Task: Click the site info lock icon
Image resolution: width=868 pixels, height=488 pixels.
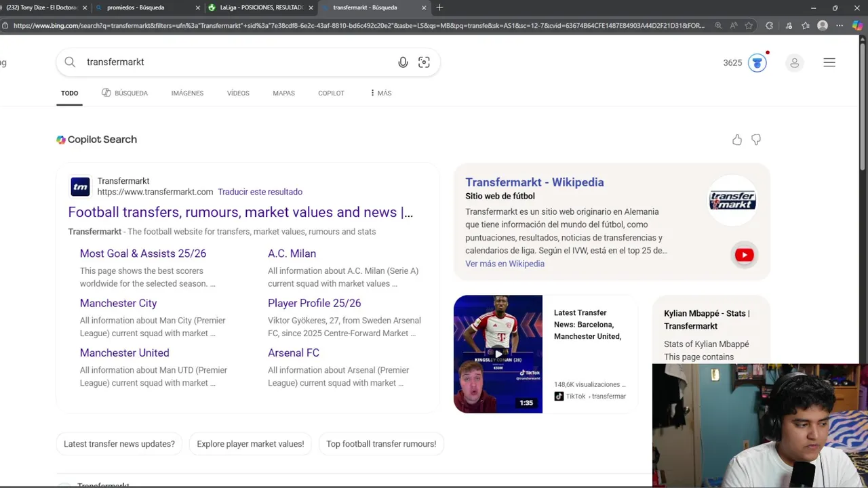Action: (5, 26)
